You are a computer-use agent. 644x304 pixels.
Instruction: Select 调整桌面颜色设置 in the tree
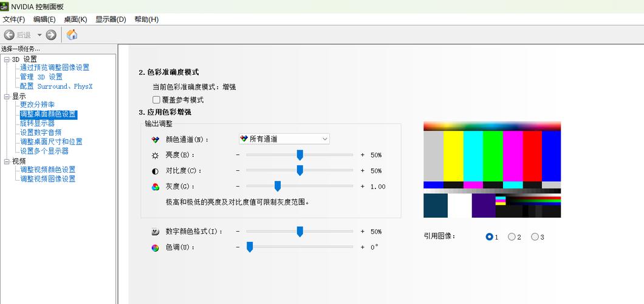click(49, 114)
